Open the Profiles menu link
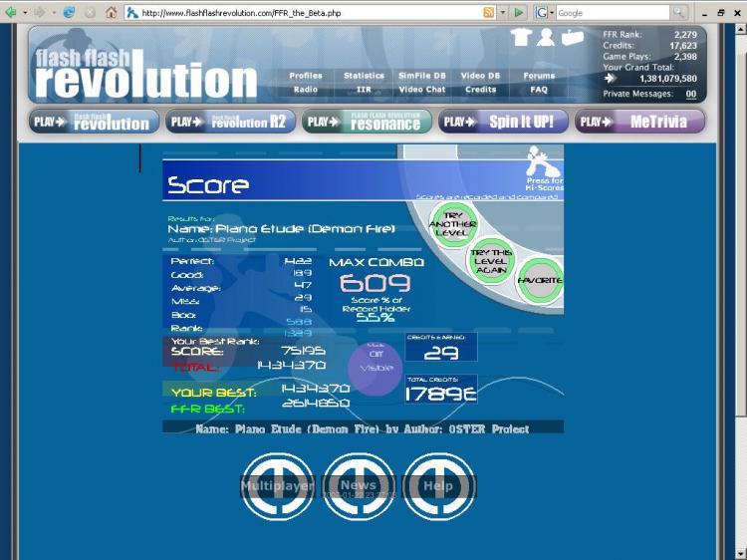Image resolution: width=747 pixels, height=560 pixels. [x=306, y=76]
